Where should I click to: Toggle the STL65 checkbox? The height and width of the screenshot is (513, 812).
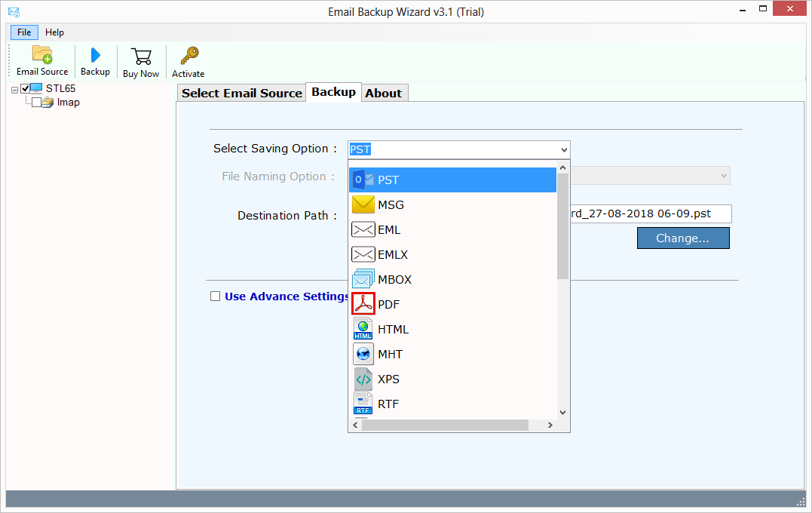25,88
